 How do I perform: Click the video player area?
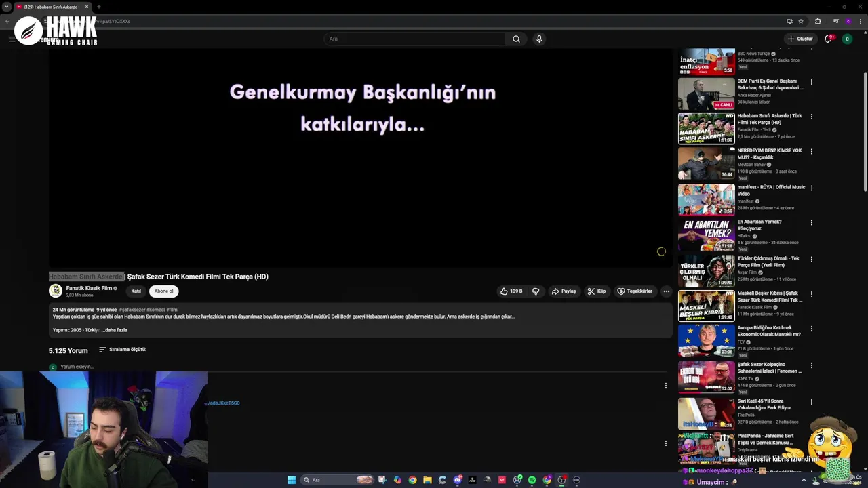pos(360,157)
